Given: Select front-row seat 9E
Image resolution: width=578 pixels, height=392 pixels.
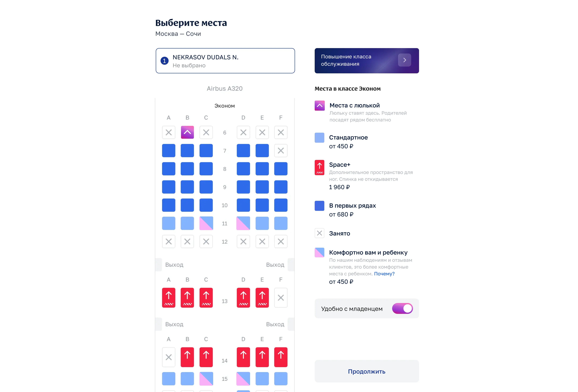Looking at the screenshot, I should (x=262, y=187).
